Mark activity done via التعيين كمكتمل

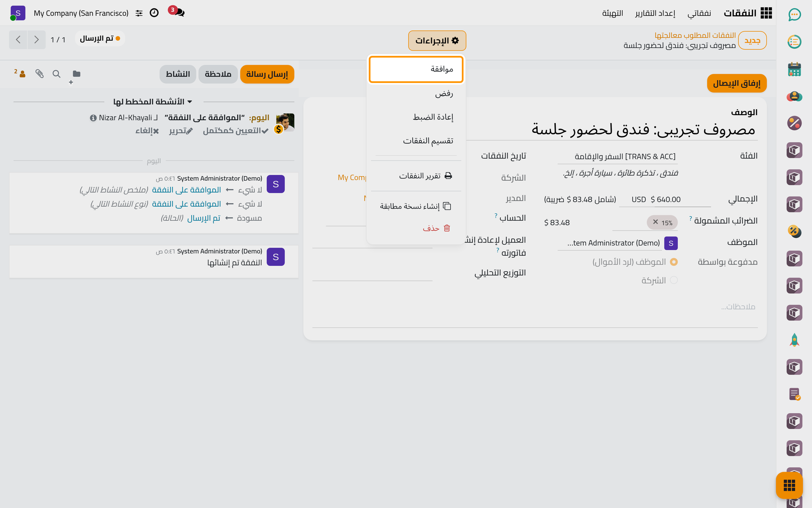236,131
